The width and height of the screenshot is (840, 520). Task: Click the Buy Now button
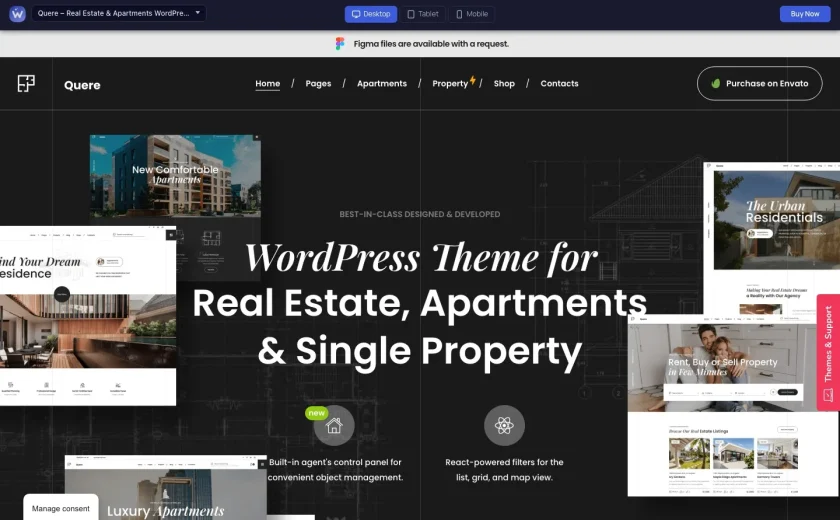tap(805, 14)
